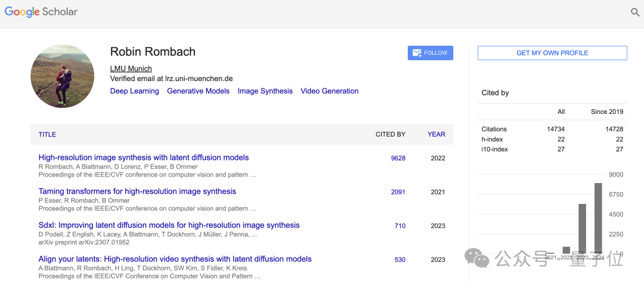Click the Get My Own Profile button
The height and width of the screenshot is (285, 644).
pyautogui.click(x=552, y=53)
